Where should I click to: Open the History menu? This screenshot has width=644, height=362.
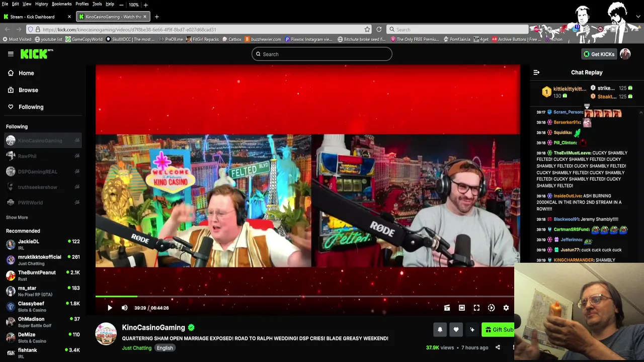(41, 4)
